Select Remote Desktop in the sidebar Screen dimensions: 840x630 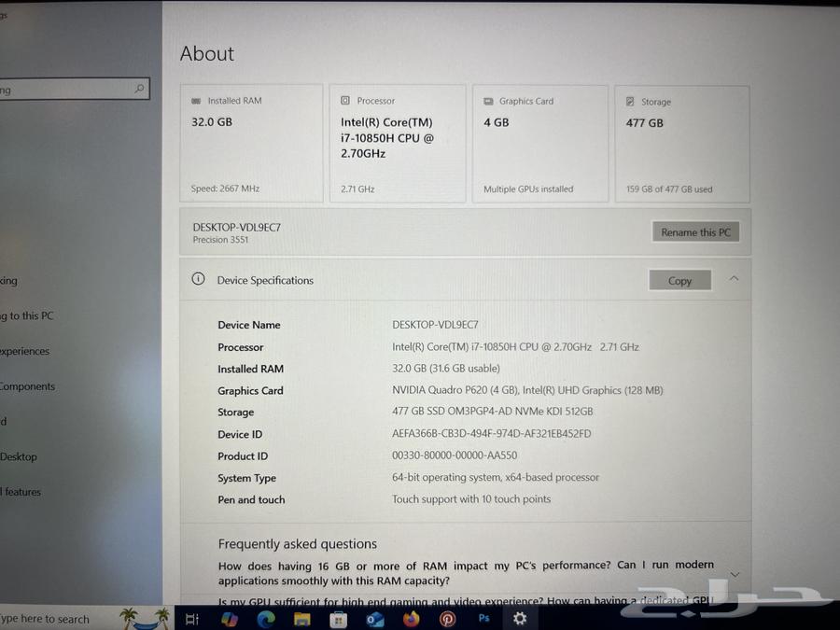tap(35, 456)
